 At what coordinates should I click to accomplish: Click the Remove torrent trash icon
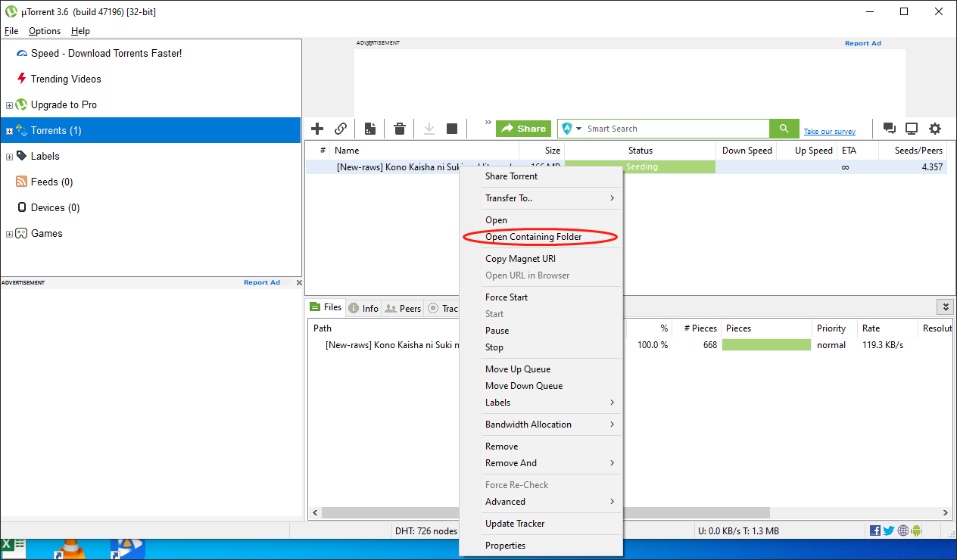400,129
